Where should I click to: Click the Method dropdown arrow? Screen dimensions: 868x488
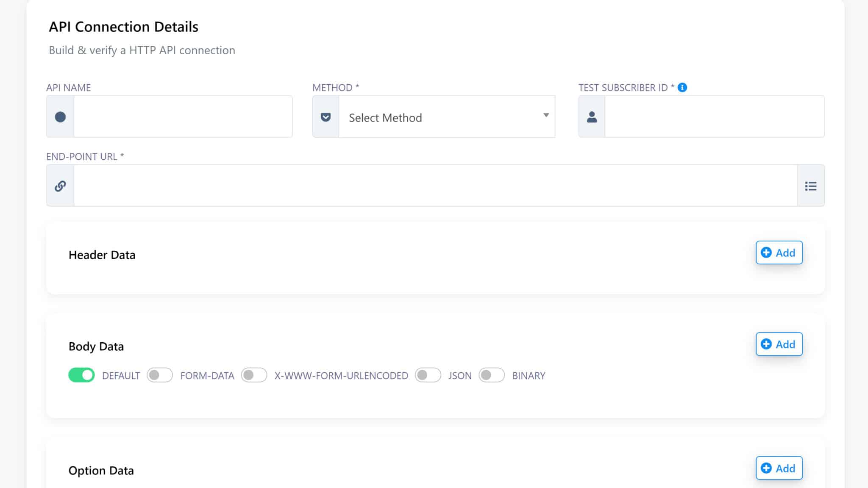[x=546, y=115]
